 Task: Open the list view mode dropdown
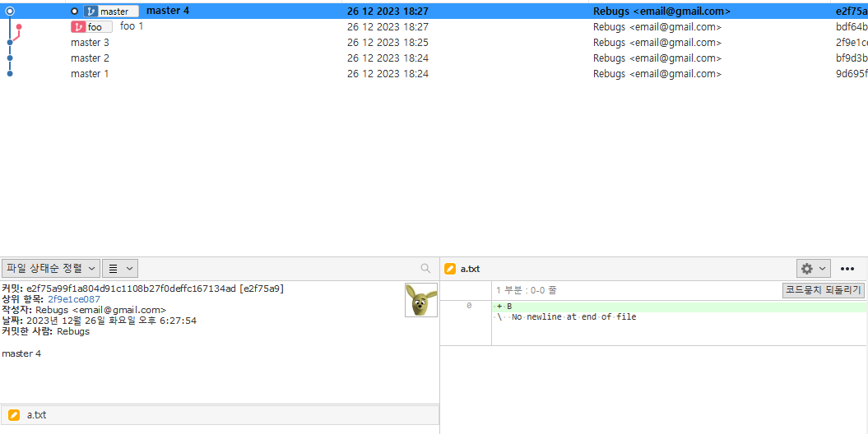120,268
